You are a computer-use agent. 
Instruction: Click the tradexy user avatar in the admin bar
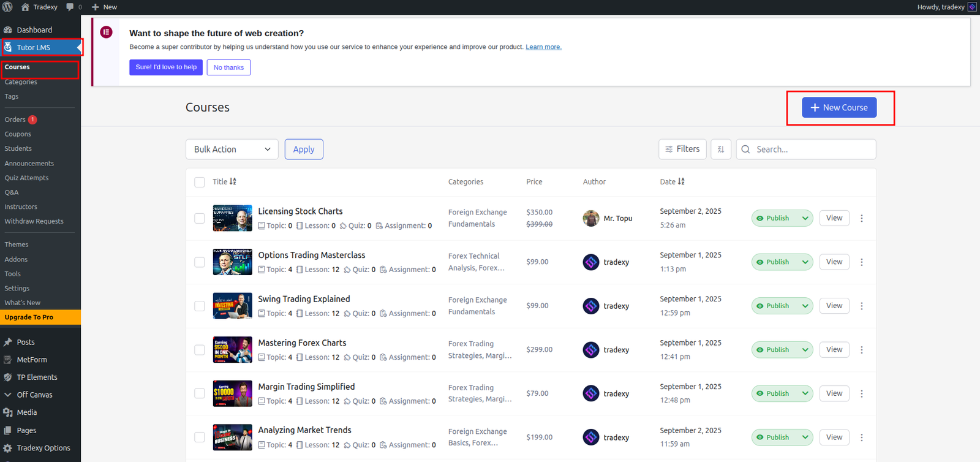(x=972, y=7)
